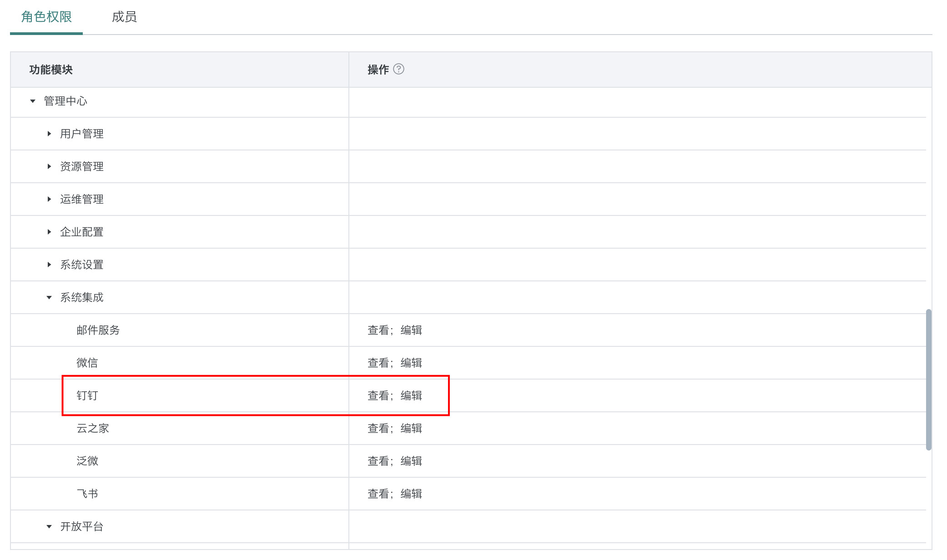The height and width of the screenshot is (560, 947).
Task: Switch to the 成员 tab
Action: click(124, 17)
